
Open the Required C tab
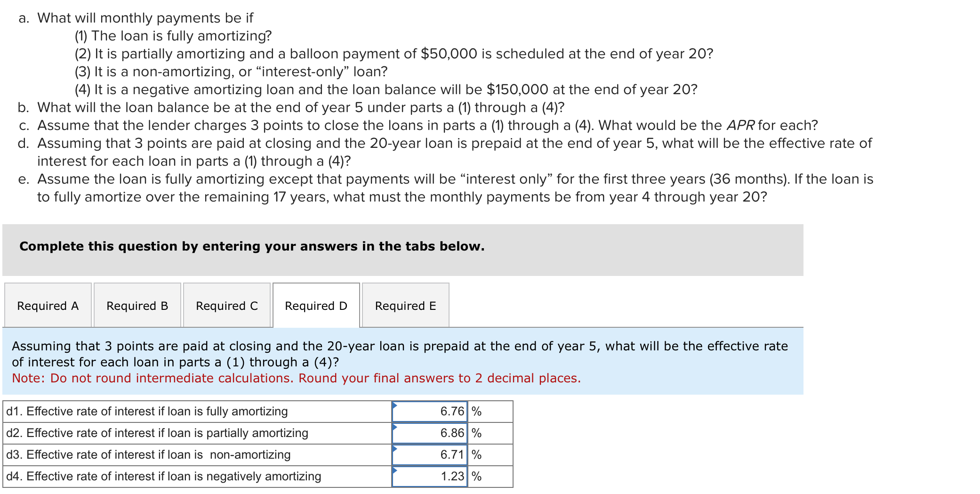pos(226,306)
